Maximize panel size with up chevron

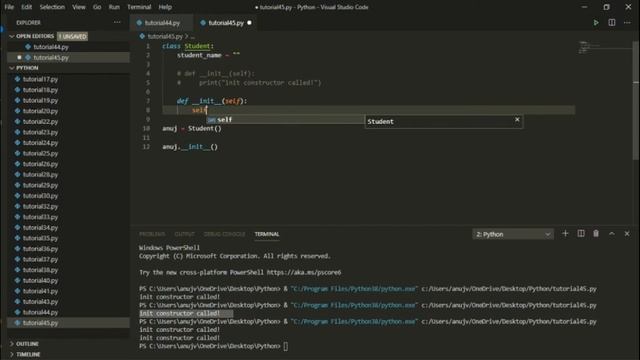[x=611, y=234]
